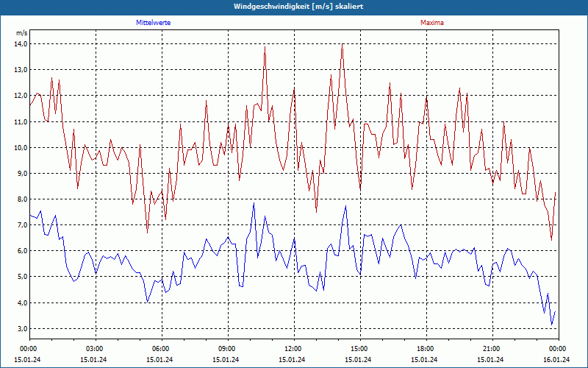Click the 11,0 y-axis value
The image size is (588, 368).
point(21,121)
